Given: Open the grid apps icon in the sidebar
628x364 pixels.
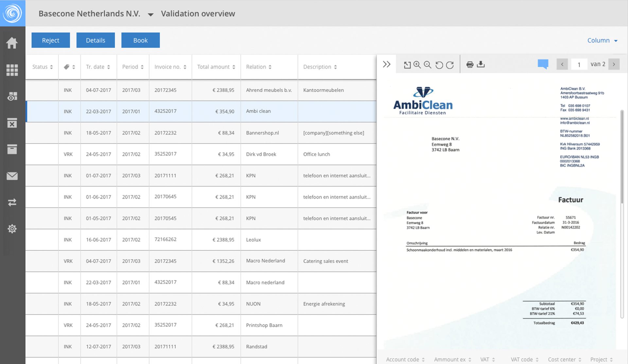Looking at the screenshot, I should point(12,70).
